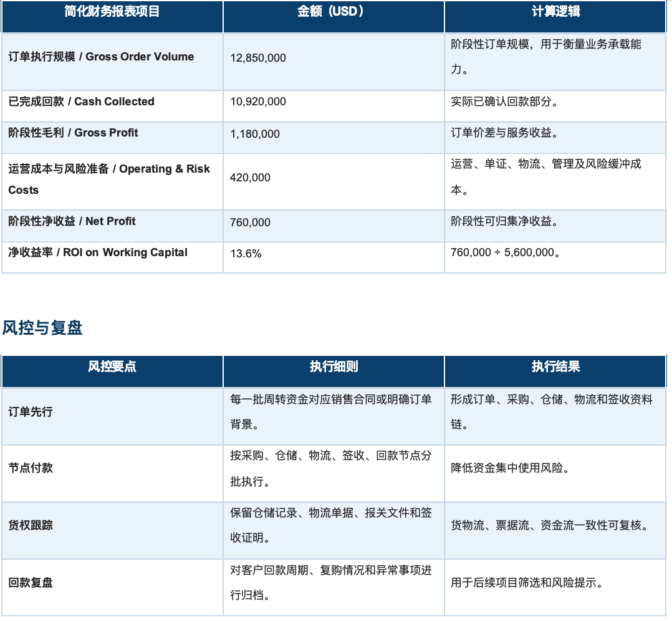Select the 回款复盘 row label
The height and width of the screenshot is (622, 672).
31,583
